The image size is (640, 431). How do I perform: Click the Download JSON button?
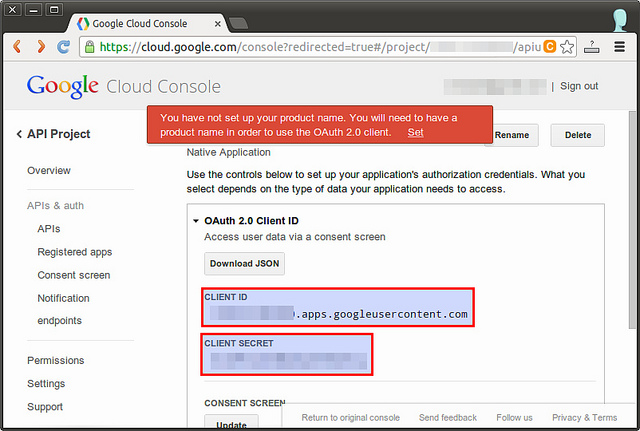coord(245,264)
